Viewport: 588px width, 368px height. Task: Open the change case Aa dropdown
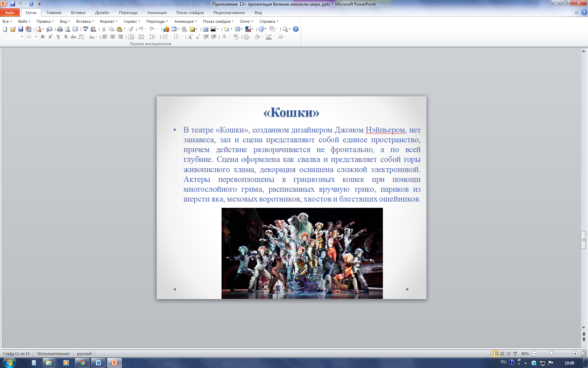point(93,37)
